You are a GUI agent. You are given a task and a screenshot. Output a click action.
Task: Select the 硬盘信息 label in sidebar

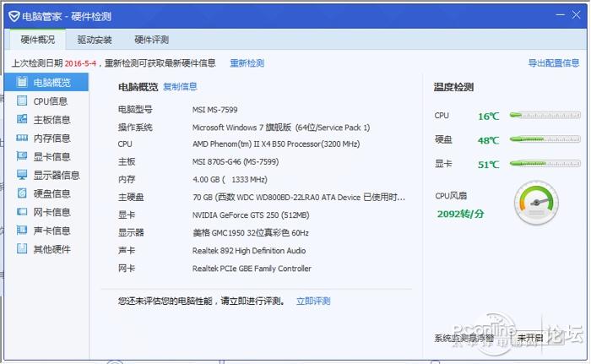(x=52, y=193)
